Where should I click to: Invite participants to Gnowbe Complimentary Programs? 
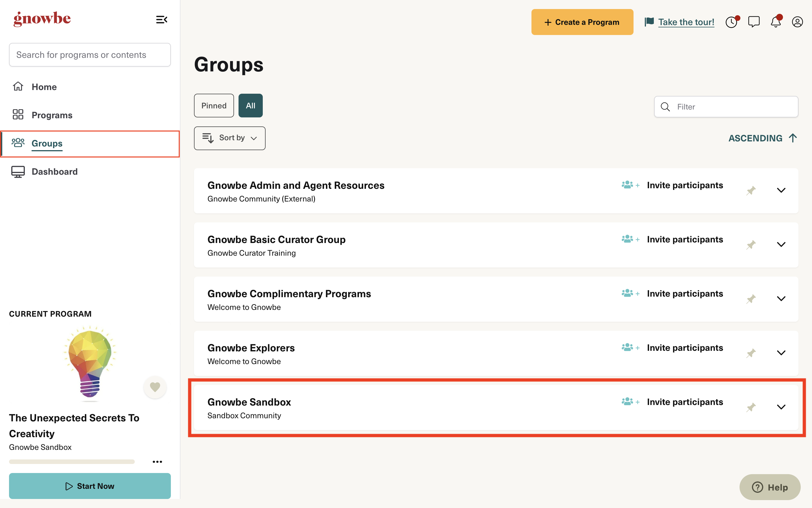point(685,293)
